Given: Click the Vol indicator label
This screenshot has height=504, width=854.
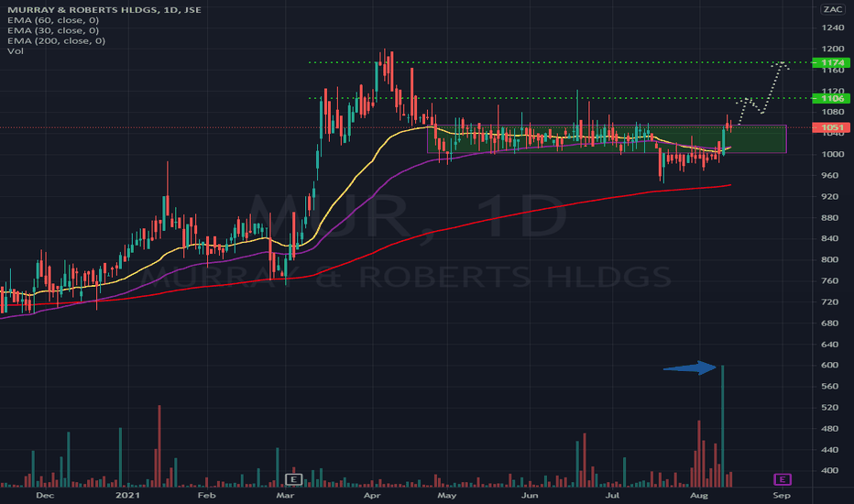Looking at the screenshot, I should click(16, 51).
